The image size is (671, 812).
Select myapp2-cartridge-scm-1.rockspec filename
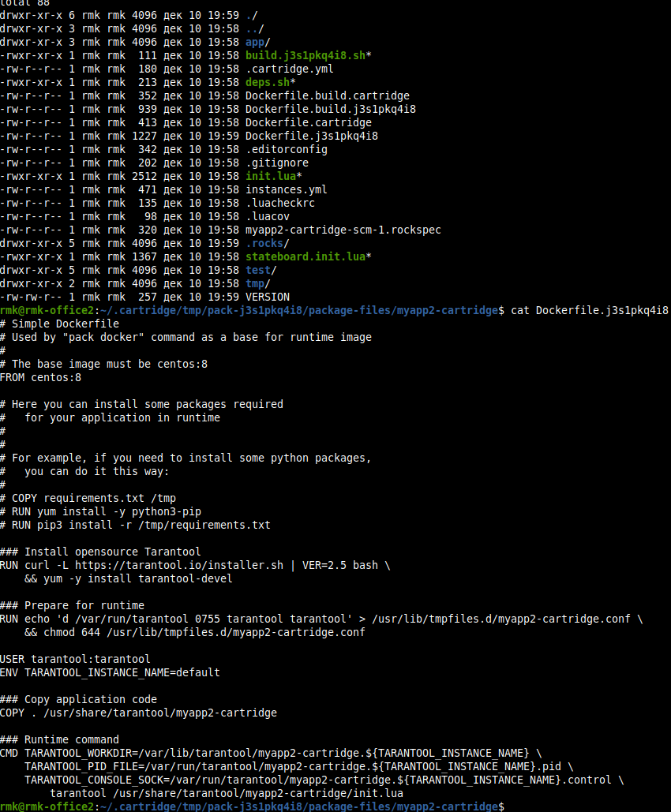(x=343, y=231)
